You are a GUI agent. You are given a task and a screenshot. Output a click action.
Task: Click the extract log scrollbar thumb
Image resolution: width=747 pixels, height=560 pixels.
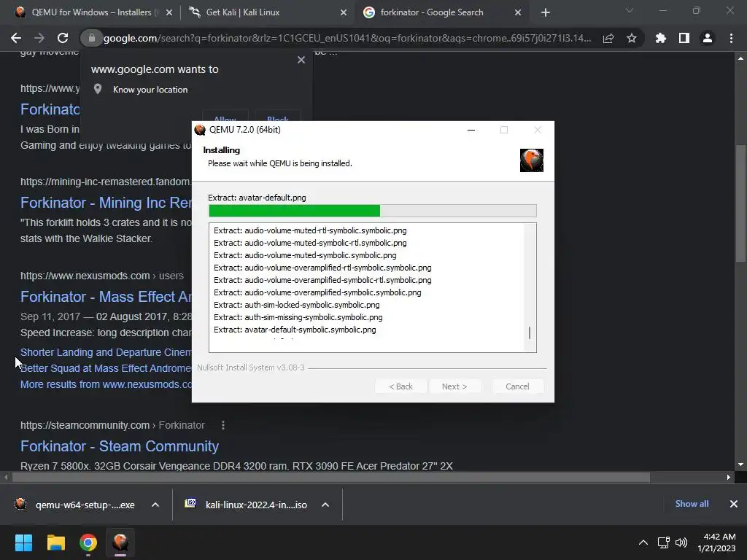click(x=530, y=332)
